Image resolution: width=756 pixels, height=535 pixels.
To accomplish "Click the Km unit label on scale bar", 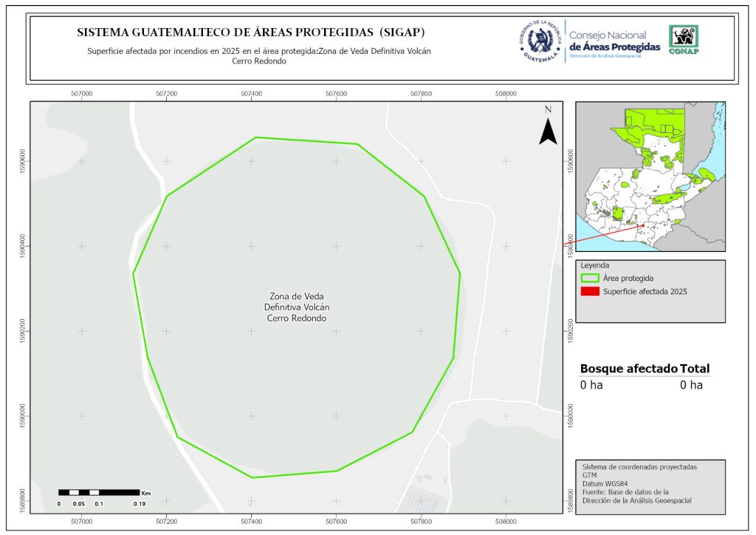I will [x=146, y=492].
